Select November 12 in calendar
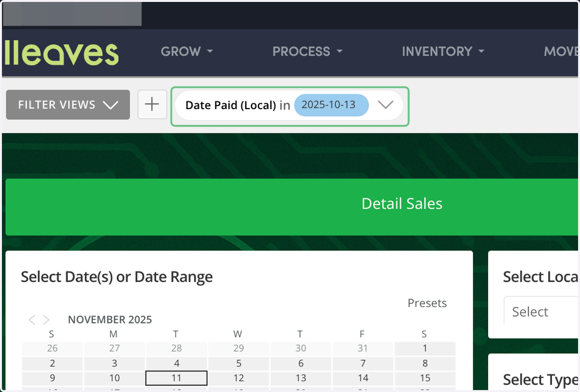This screenshot has width=580, height=392. click(239, 378)
